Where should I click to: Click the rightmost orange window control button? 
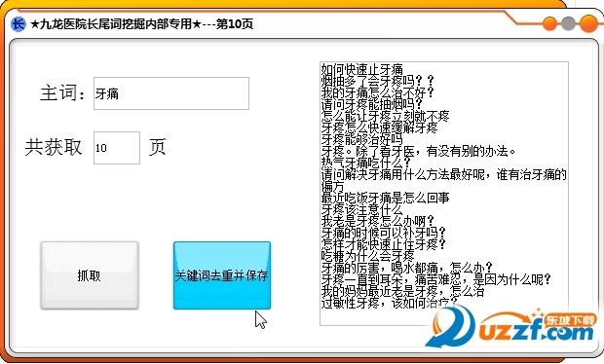[x=589, y=24]
